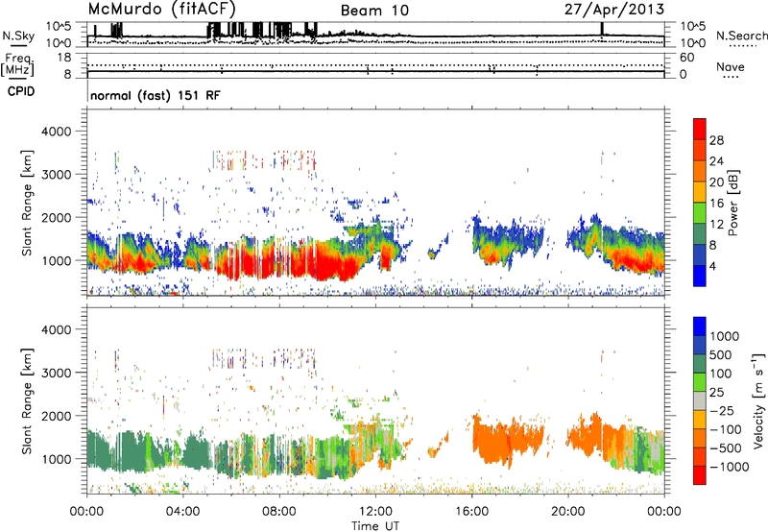This screenshot has width=768, height=532.
Task: Click the '16:00' time axis tick label
Action: pos(471,512)
